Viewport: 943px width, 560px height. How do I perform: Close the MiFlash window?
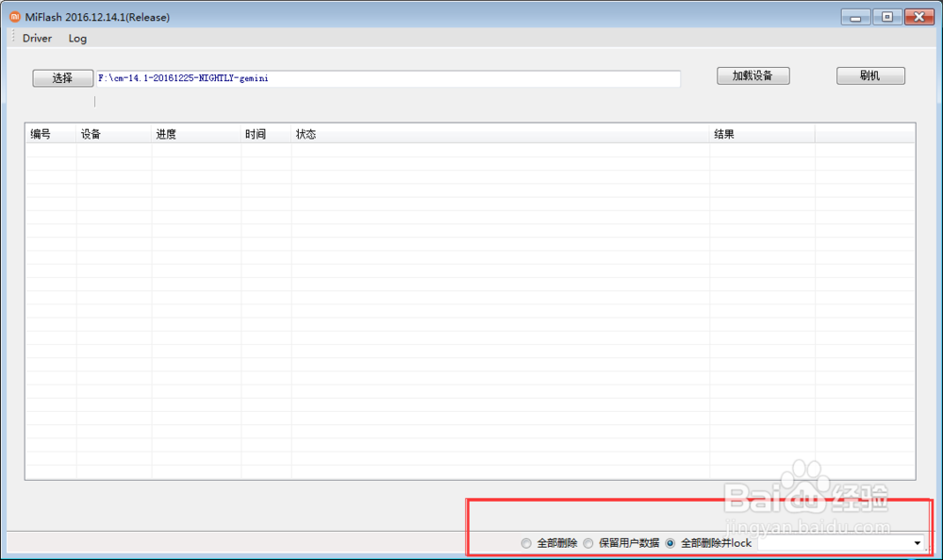pyautogui.click(x=919, y=17)
